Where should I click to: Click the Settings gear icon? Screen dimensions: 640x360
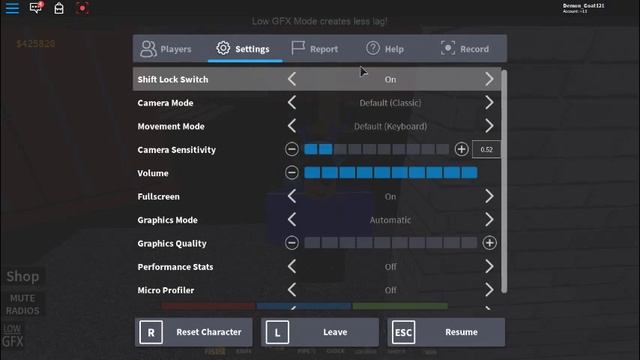(223, 48)
